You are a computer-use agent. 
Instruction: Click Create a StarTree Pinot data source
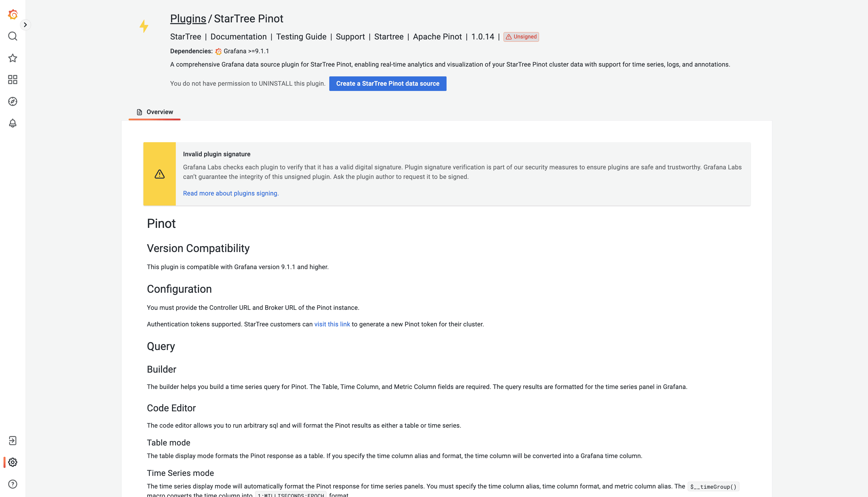point(388,84)
